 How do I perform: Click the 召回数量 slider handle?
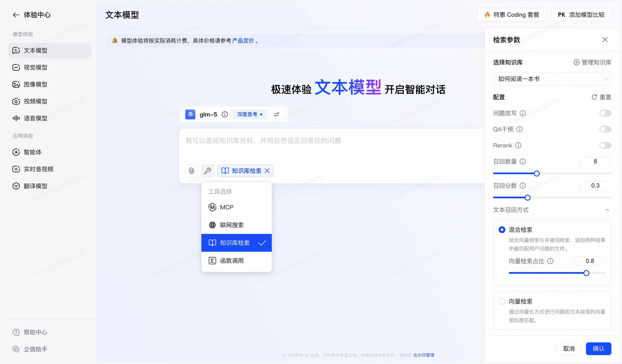(537, 174)
